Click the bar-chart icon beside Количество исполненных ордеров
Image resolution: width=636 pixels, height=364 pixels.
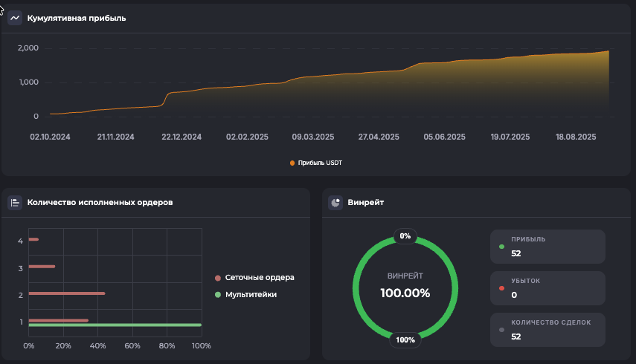coord(15,202)
